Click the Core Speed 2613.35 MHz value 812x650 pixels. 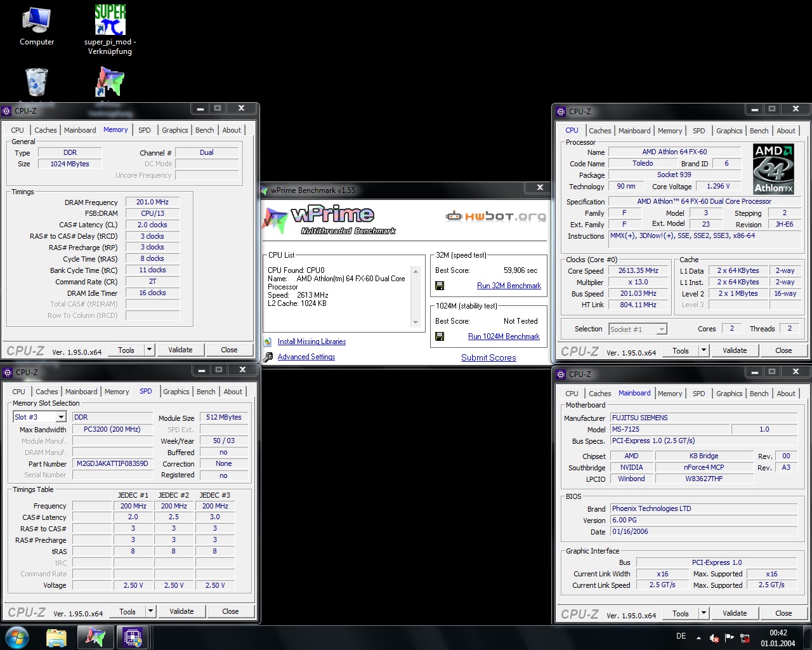click(638, 270)
